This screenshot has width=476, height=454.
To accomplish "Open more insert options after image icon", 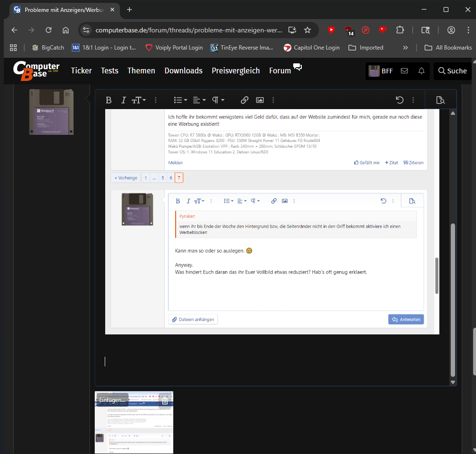I will click(x=273, y=100).
